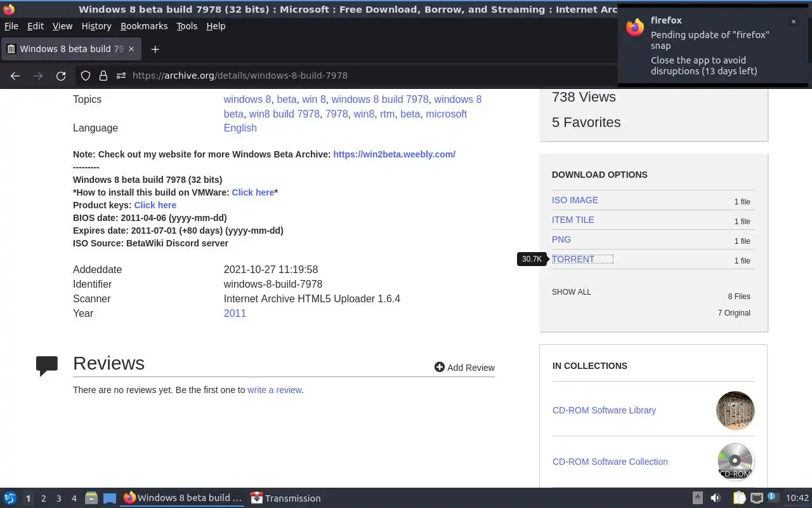Screen dimensions: 812x508
Task: Click the VMWare install 'Click here' link
Action: (253, 192)
